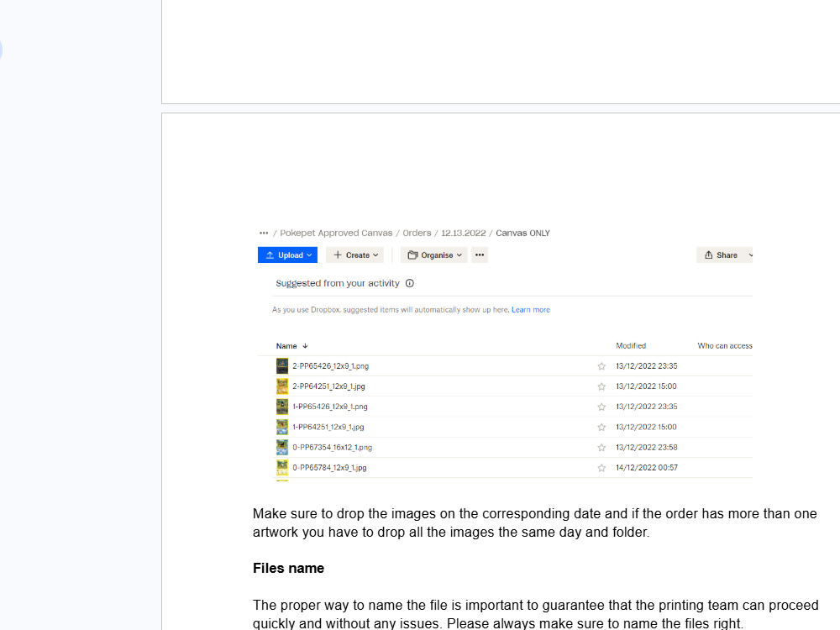
Task: Open thumbnail of 0-PP67354_16x12_1.png
Action: pyautogui.click(x=281, y=448)
